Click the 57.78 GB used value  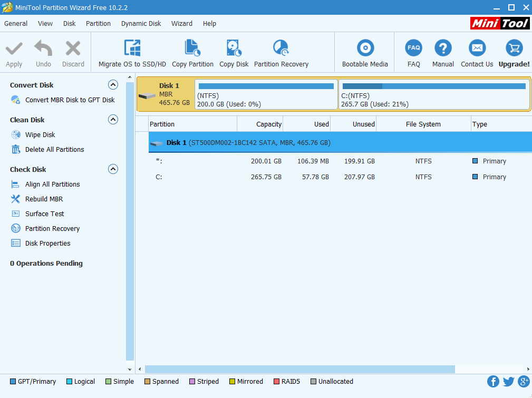pos(315,177)
